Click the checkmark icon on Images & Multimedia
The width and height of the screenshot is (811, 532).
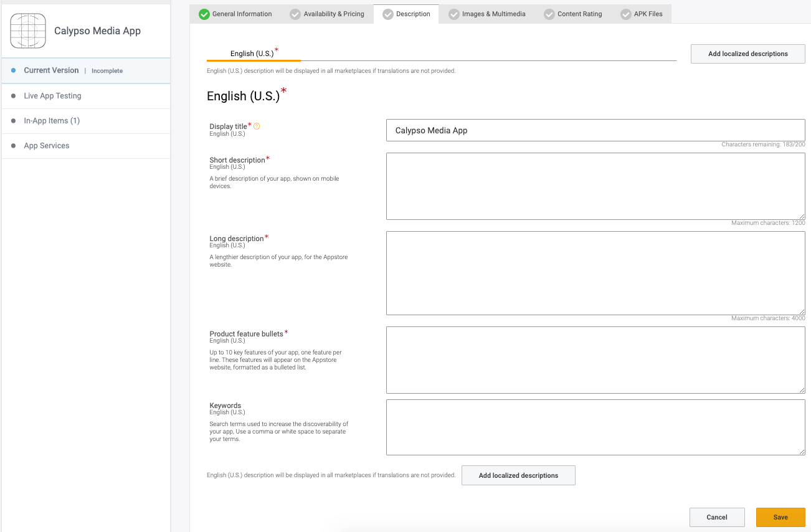(x=453, y=14)
